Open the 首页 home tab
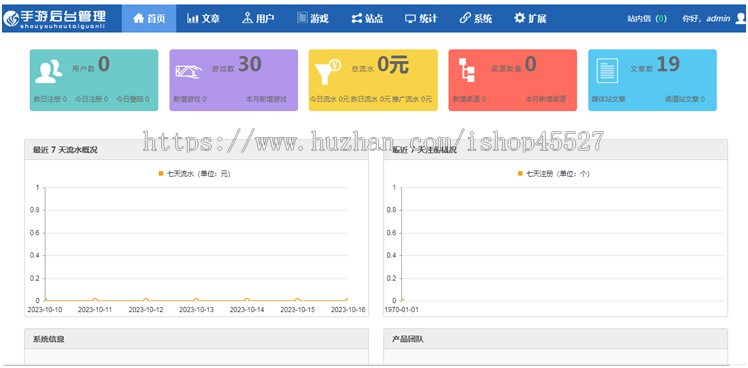 (149, 19)
